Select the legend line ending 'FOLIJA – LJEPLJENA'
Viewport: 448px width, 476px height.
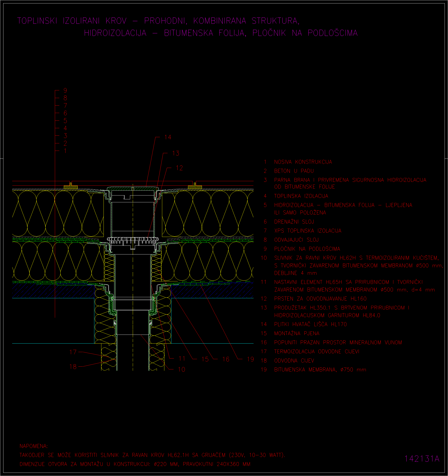[x=343, y=205]
